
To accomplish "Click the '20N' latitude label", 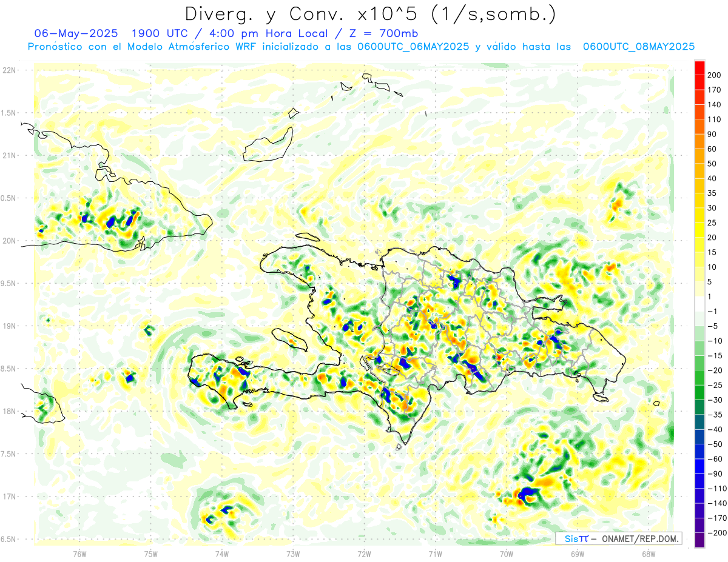I will point(9,241).
